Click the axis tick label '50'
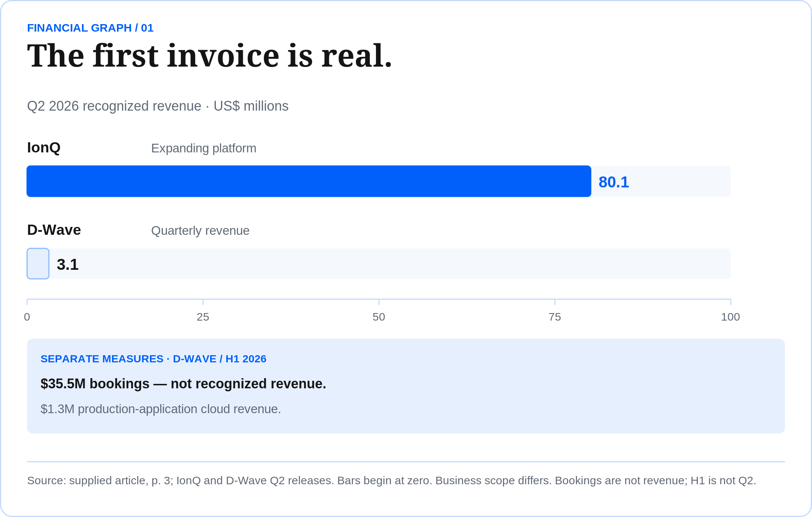Image resolution: width=812 pixels, height=517 pixels. pos(379,317)
